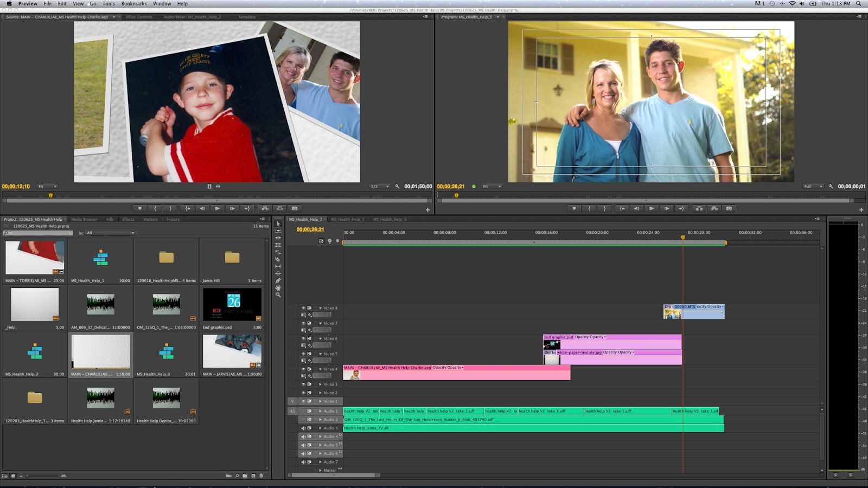
Task: Open the MS_Health_Help_1 sequence tab
Action: [348, 219]
